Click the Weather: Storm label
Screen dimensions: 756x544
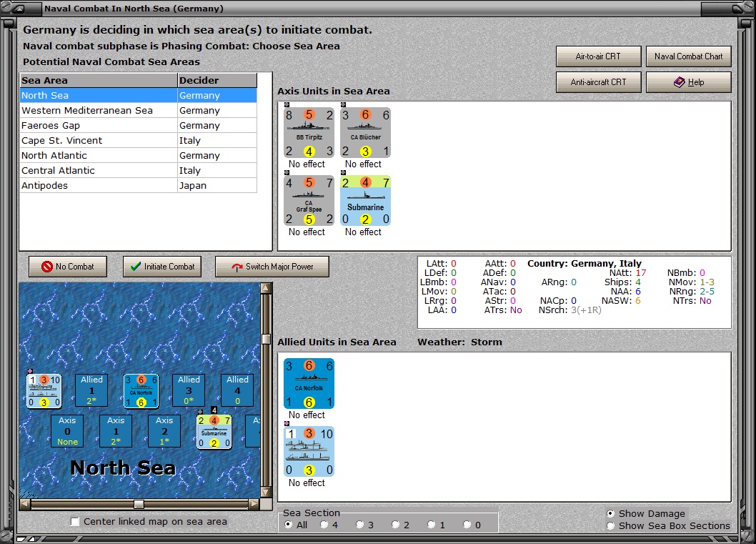[459, 342]
